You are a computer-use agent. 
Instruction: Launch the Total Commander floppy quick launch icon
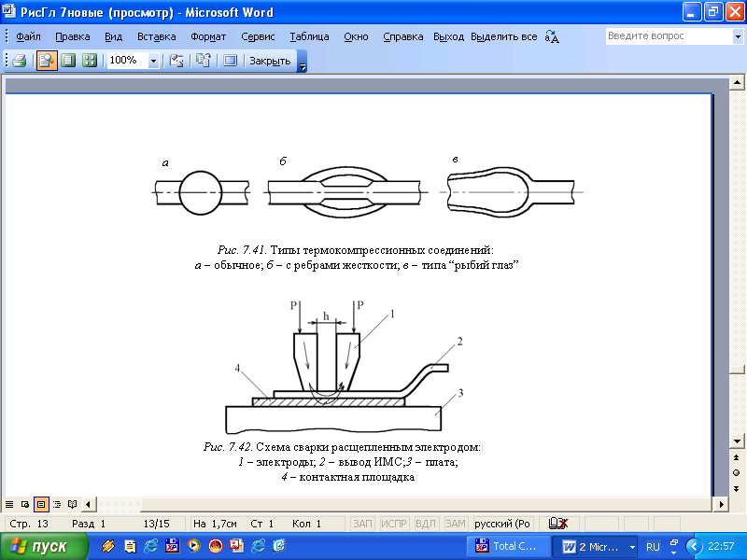point(172,546)
